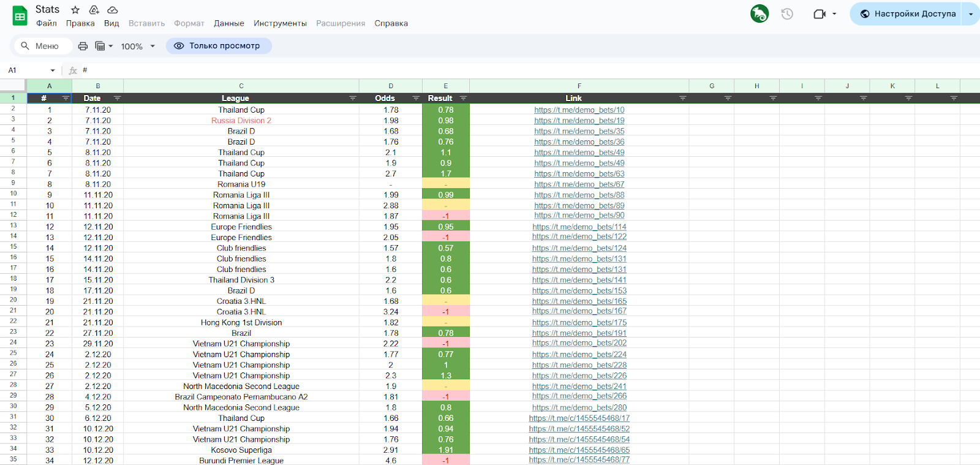Select the Russia Division 2 cell
This screenshot has width=980, height=465.
(241, 121)
